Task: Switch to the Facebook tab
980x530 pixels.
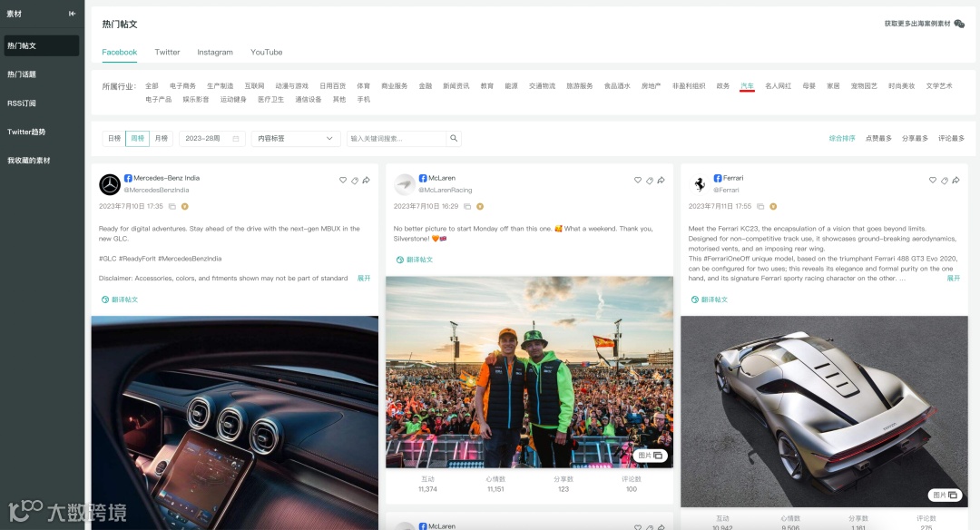Action: tap(120, 52)
